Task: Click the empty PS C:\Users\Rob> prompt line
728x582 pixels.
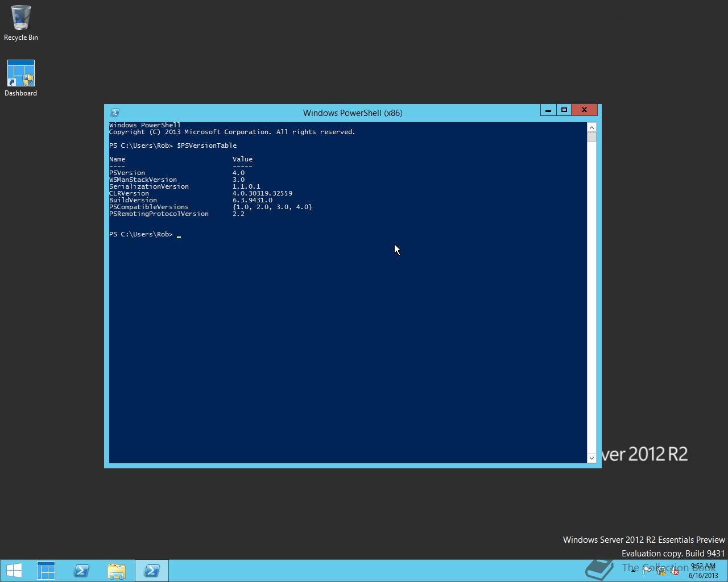Action: (145, 234)
